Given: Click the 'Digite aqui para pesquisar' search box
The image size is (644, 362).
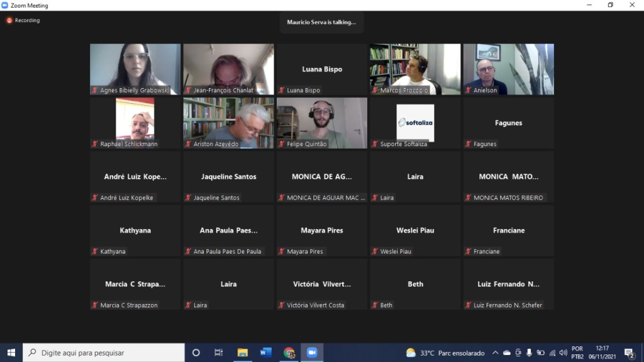Looking at the screenshot, I should [104, 353].
